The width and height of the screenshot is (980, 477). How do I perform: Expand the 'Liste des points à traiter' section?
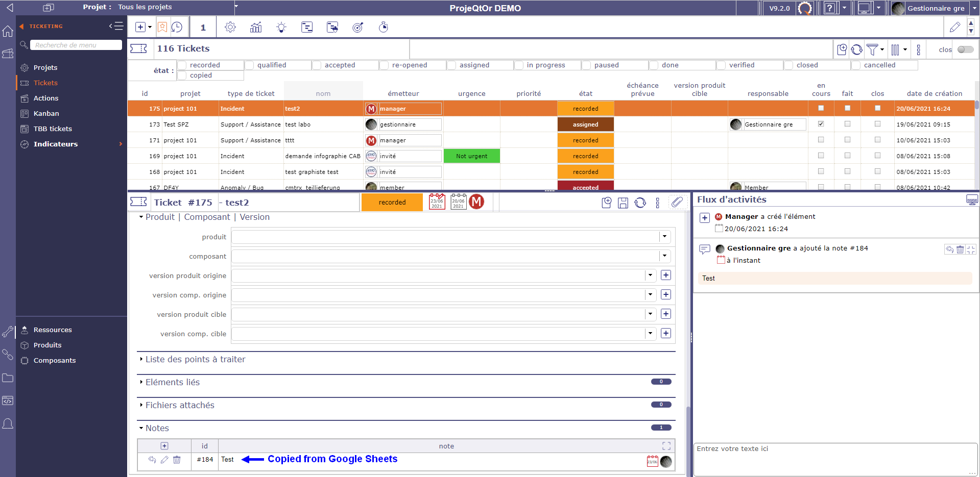pyautogui.click(x=195, y=359)
